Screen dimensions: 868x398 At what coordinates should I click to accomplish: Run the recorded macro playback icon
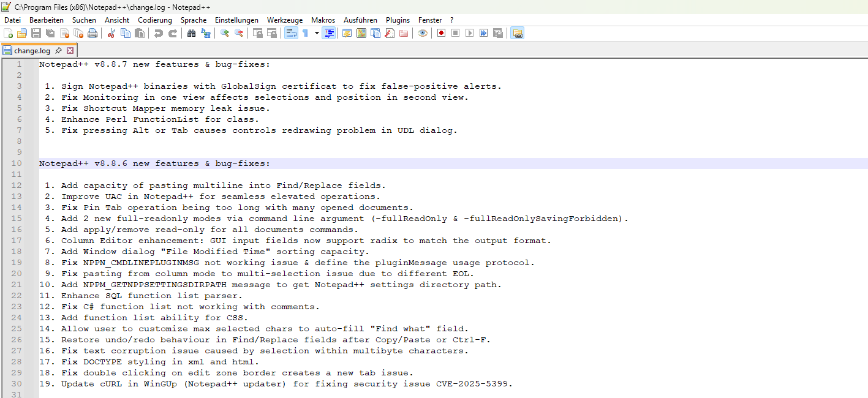469,32
